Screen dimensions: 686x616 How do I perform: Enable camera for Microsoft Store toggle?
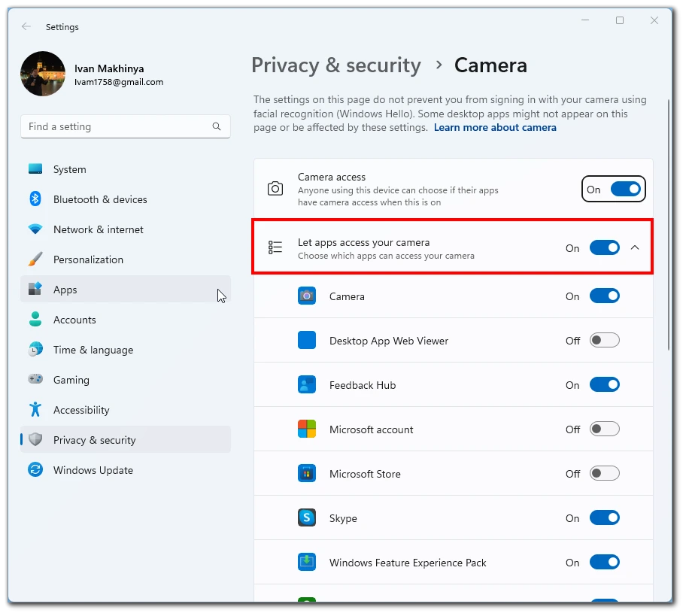coord(605,474)
